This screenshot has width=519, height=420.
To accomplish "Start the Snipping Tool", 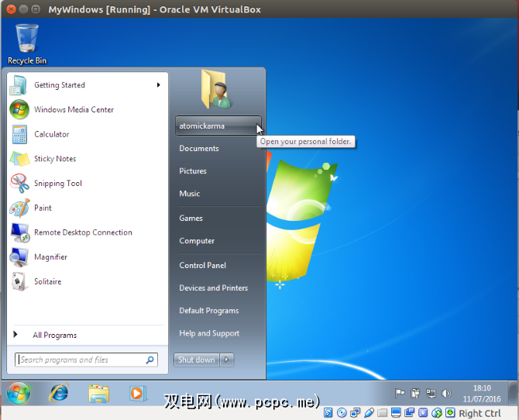I will click(x=88, y=183).
